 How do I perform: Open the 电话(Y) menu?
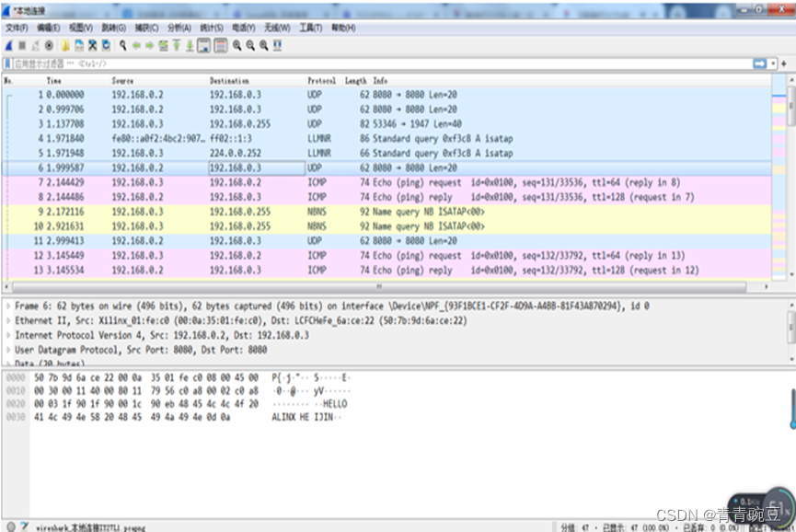point(244,28)
